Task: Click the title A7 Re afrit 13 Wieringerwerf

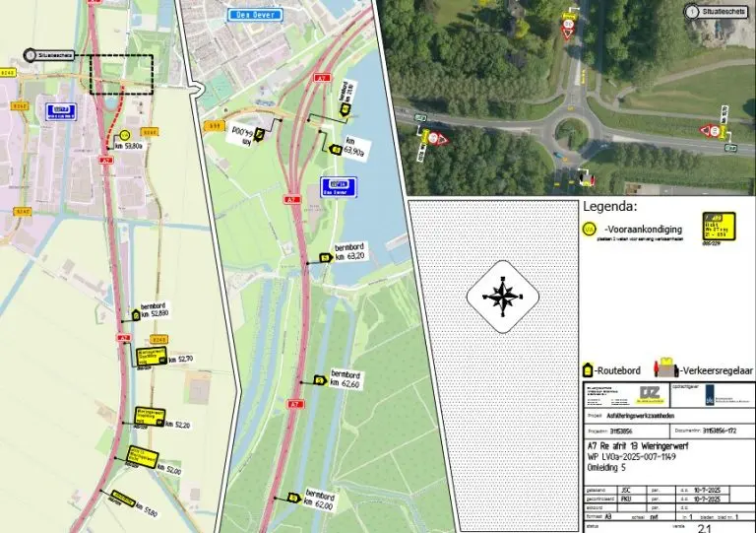Action: click(638, 445)
